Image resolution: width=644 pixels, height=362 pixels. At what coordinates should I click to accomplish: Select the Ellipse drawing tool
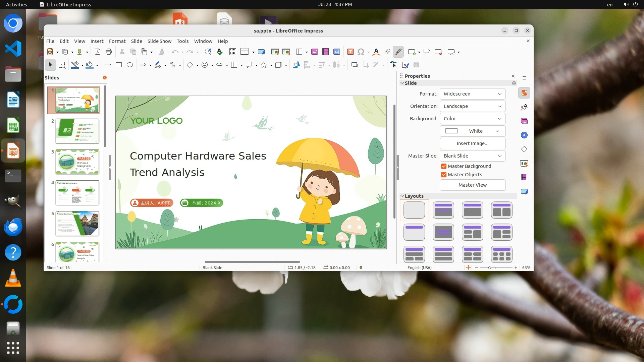pos(130,65)
